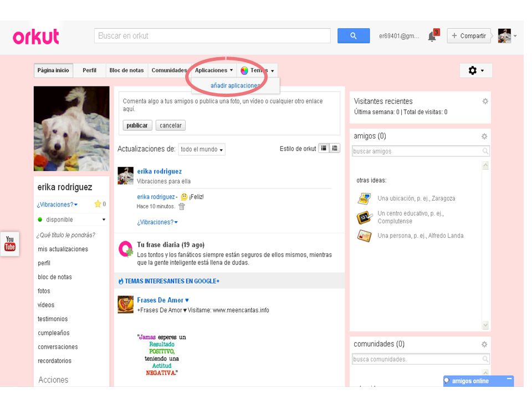Click the account avatar thumbnail in header
Screen dimensions: 532x399
504,35
